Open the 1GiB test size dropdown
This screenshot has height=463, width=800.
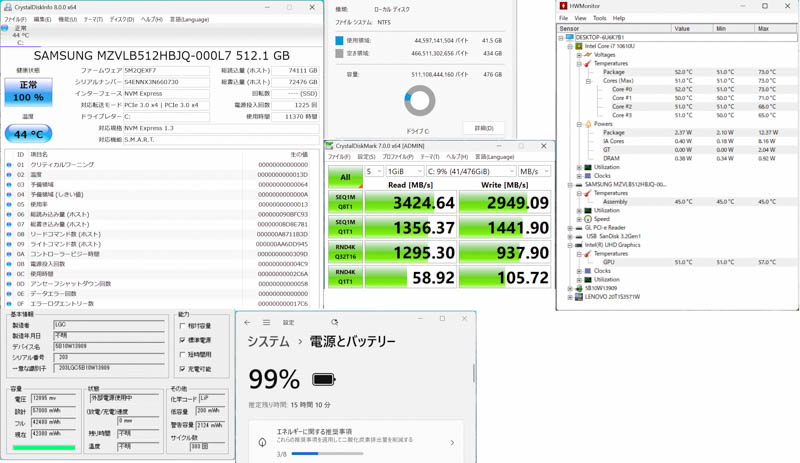click(x=405, y=172)
